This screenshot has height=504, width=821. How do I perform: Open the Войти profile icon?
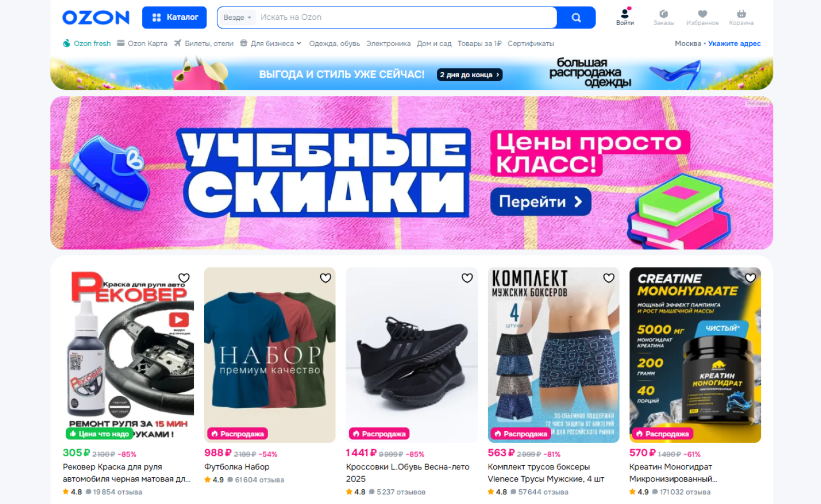625,16
